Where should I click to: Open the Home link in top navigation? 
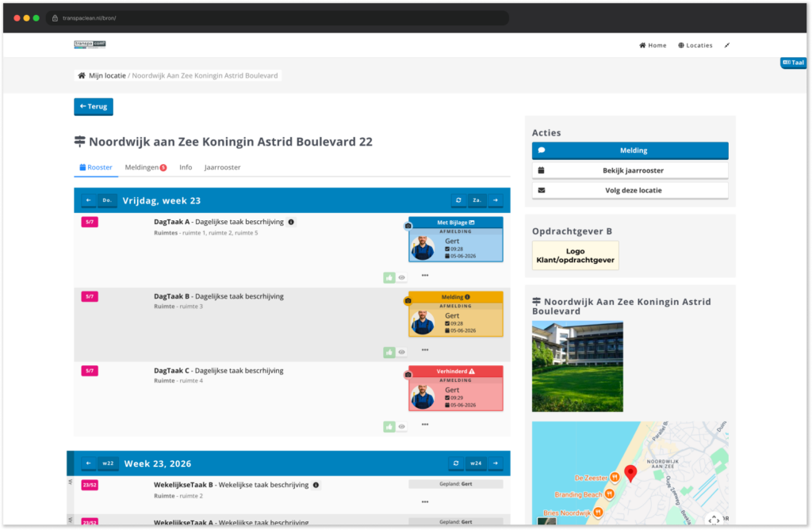pos(653,45)
